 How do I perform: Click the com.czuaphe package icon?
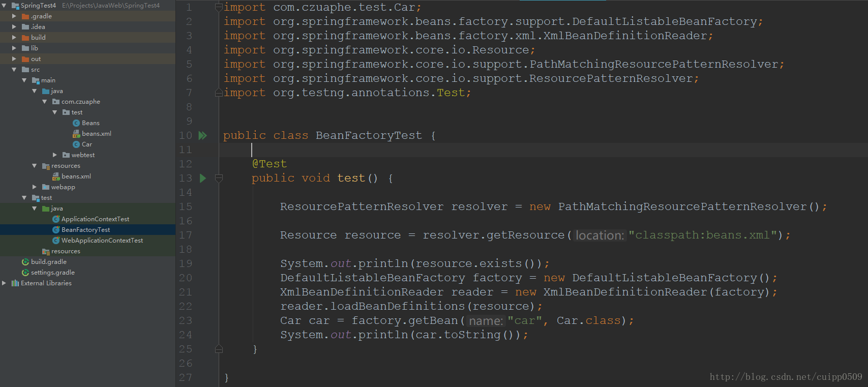(56, 102)
